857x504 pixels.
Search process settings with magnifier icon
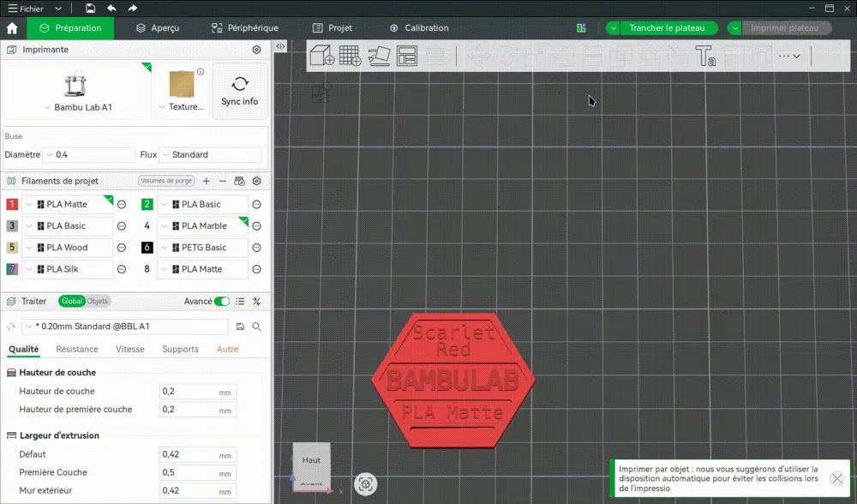(x=256, y=327)
